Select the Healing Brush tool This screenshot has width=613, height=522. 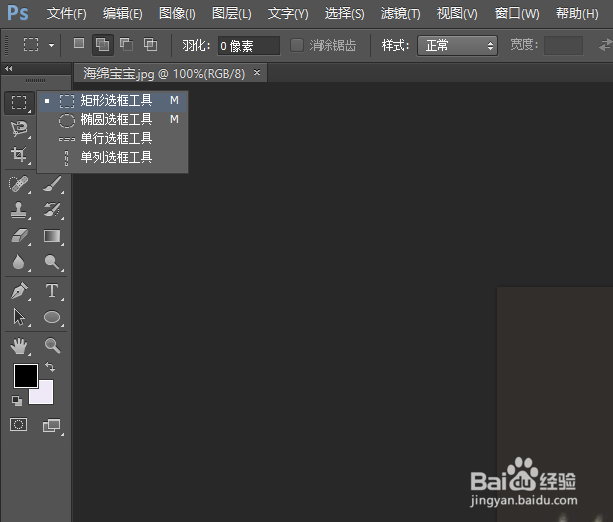point(19,184)
